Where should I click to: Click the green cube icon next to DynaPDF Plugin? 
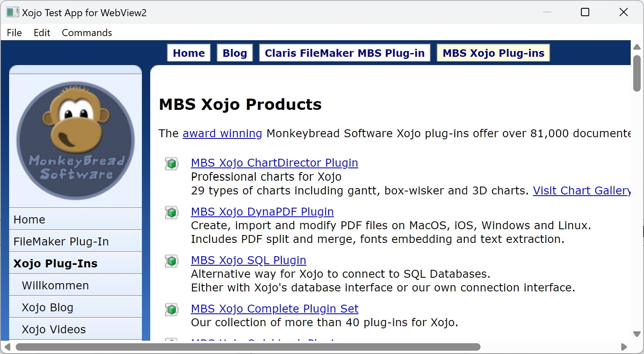click(172, 212)
